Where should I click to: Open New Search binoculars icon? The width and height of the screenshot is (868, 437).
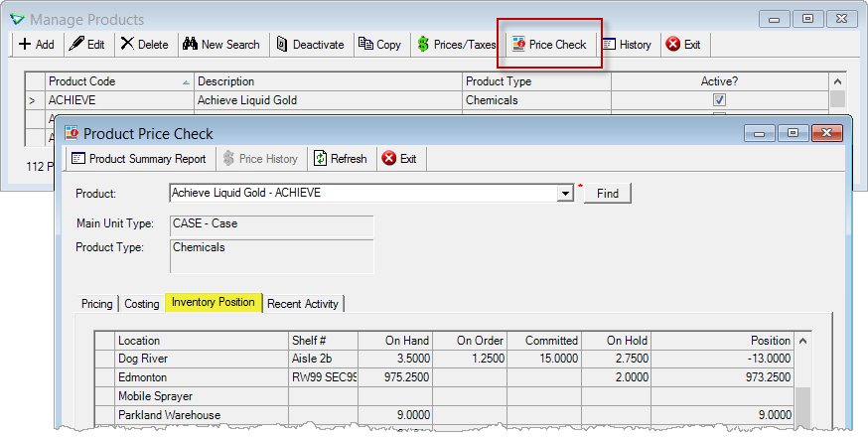pyautogui.click(x=191, y=44)
